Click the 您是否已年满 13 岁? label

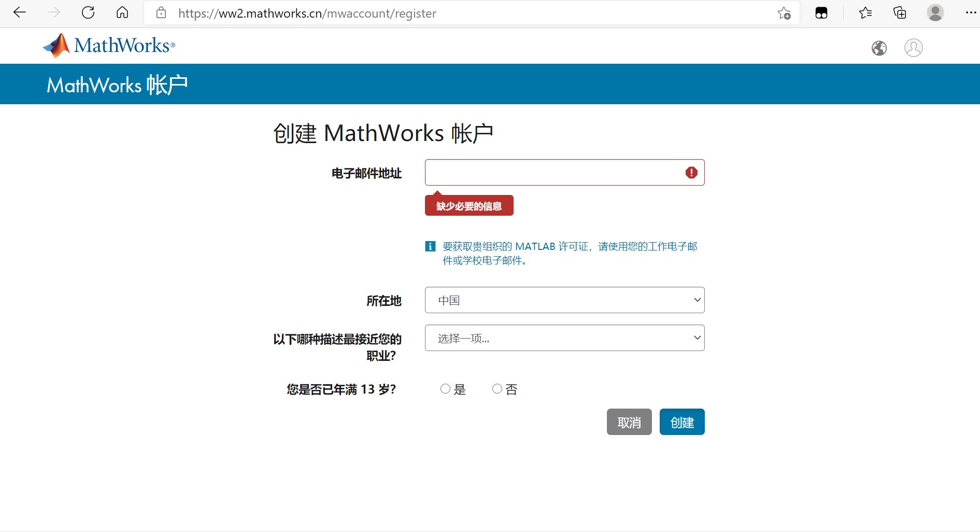point(342,389)
